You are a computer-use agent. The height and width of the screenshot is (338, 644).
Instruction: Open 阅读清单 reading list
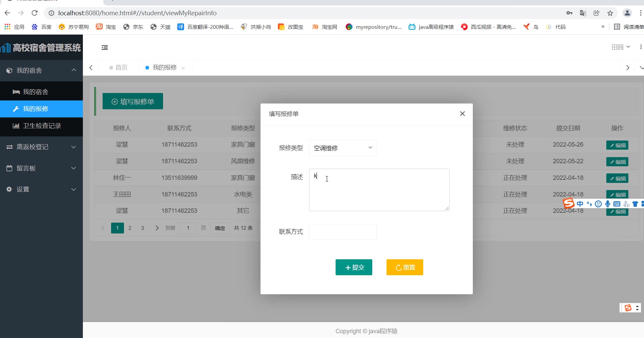[x=629, y=27]
